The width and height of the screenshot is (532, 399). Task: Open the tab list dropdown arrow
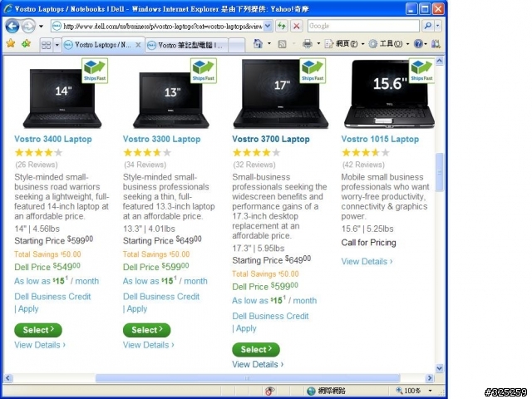click(57, 45)
